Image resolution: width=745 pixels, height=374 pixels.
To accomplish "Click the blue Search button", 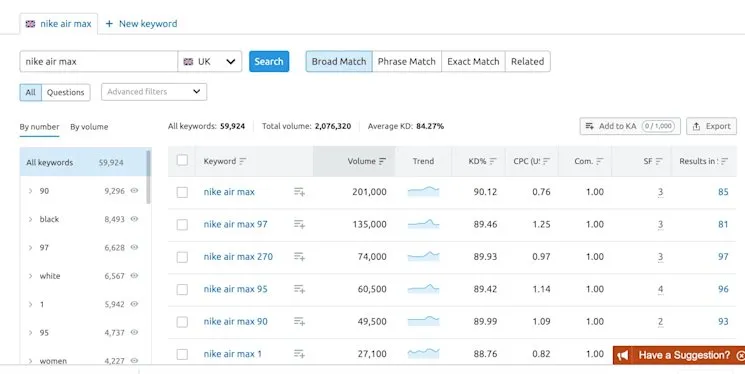I will pyautogui.click(x=269, y=61).
